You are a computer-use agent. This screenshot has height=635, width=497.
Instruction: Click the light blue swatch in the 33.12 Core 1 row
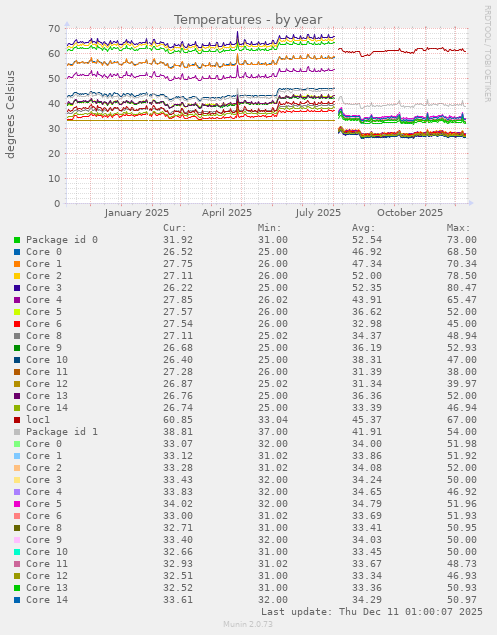tap(17, 456)
